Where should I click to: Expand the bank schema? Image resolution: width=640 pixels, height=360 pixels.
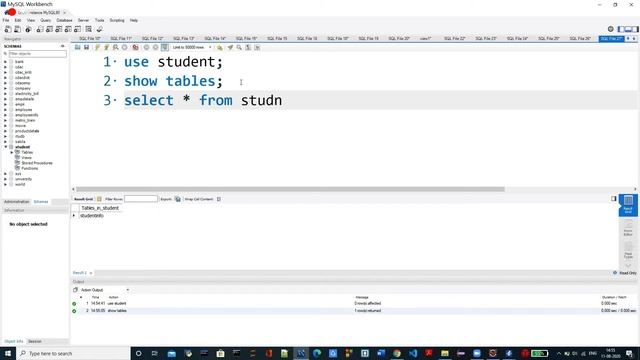point(6,62)
